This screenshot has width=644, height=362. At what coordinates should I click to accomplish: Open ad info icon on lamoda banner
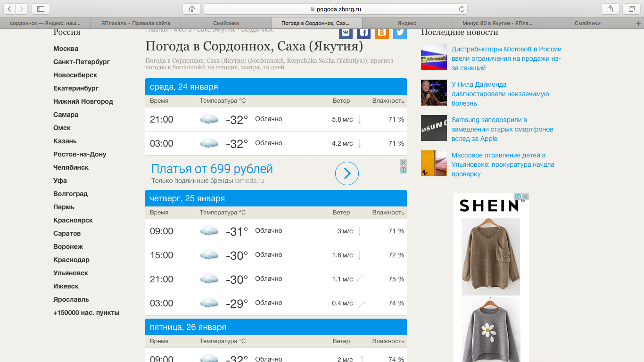(x=403, y=170)
